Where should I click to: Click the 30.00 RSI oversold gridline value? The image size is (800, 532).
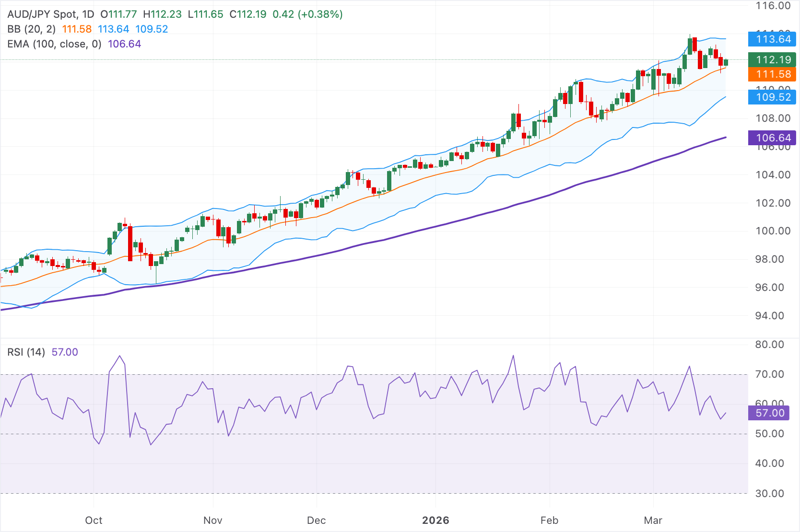point(769,493)
